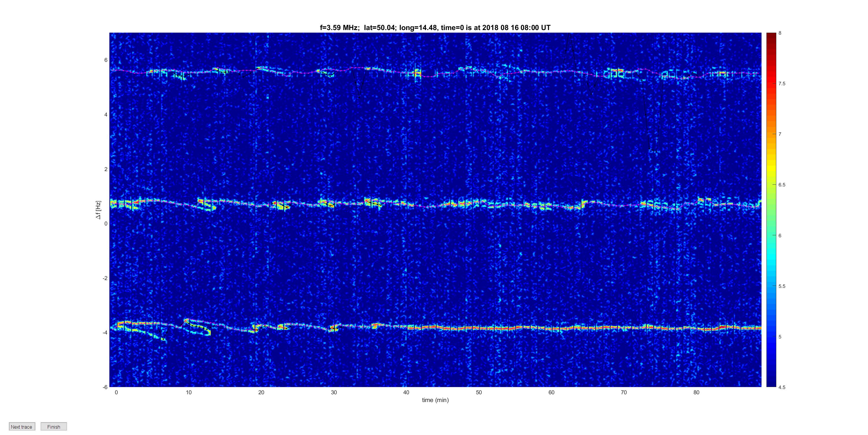868x435 pixels.
Task: Click the x-axis label time (min)
Action: [435, 400]
